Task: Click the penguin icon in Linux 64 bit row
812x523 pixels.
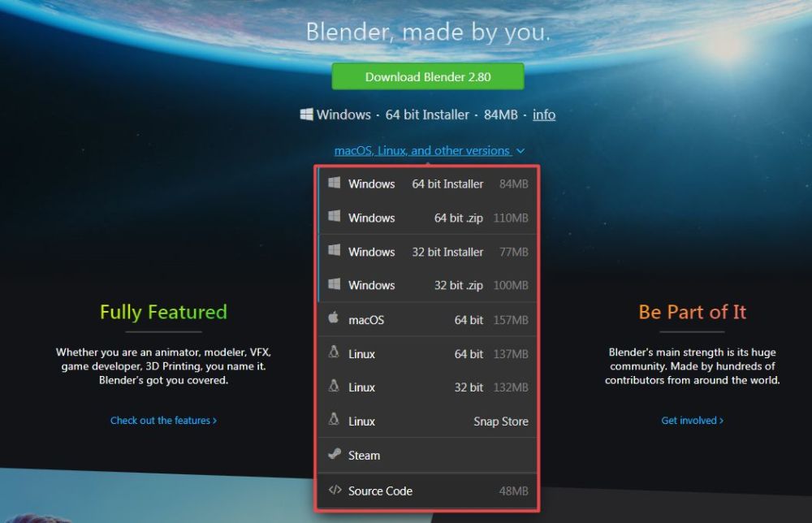Action: coord(334,352)
